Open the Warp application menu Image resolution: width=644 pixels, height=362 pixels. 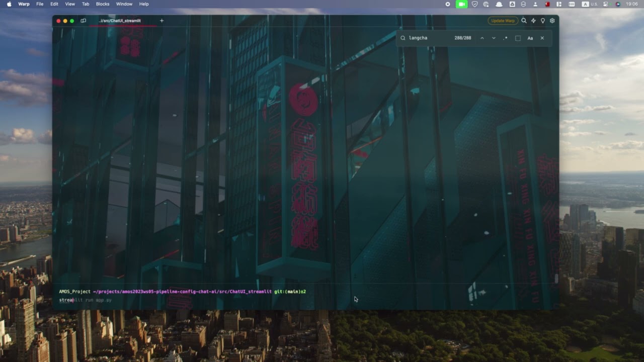coord(24,4)
